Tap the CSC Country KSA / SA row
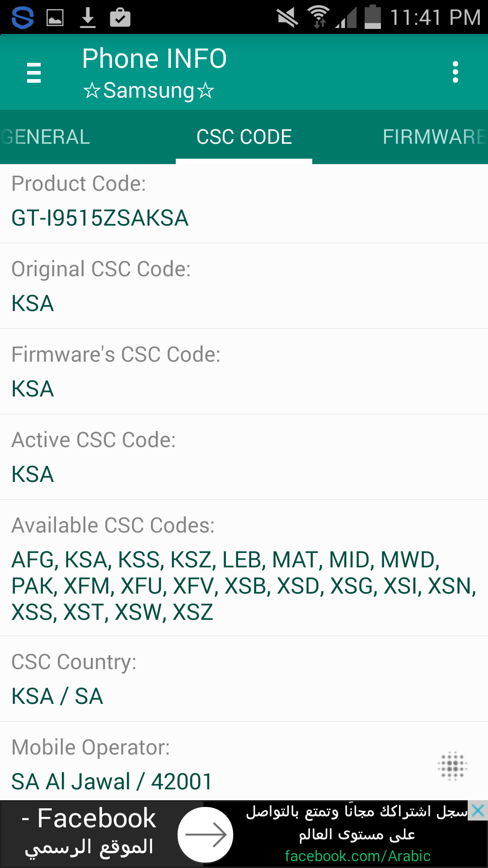This screenshot has height=868, width=488. (x=244, y=679)
